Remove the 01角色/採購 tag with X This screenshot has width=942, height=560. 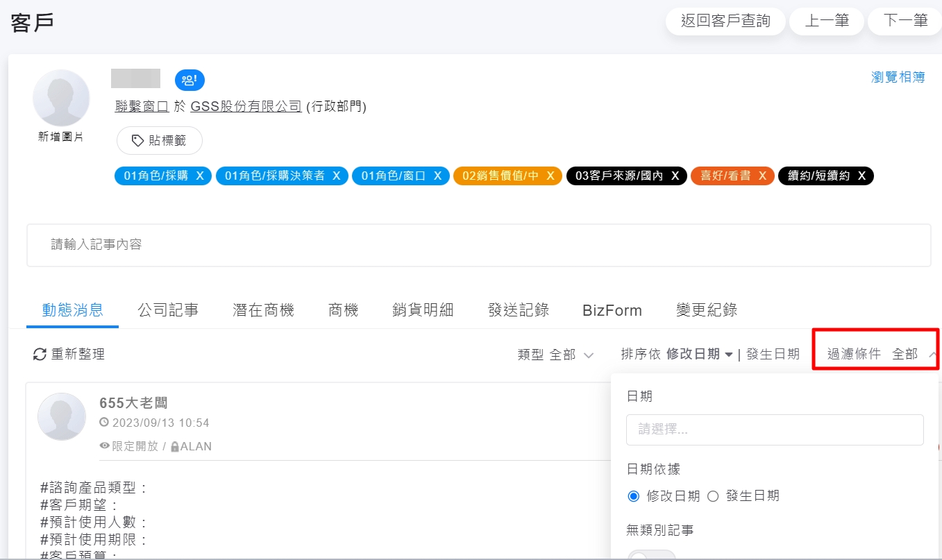point(200,176)
